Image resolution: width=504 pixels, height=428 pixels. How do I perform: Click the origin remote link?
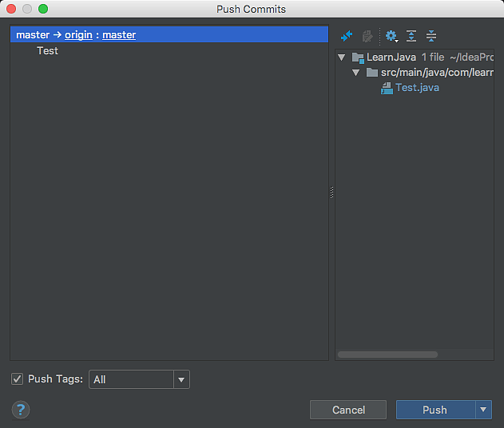pyautogui.click(x=79, y=35)
